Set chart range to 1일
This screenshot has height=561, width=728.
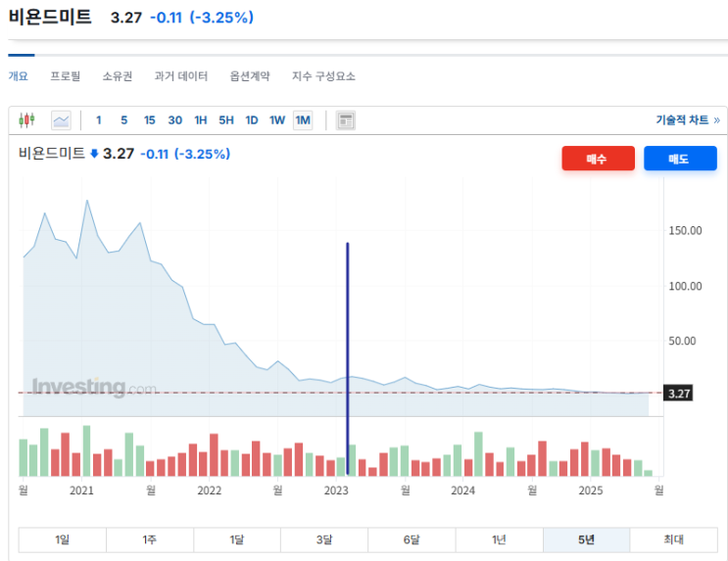pyautogui.click(x=62, y=539)
